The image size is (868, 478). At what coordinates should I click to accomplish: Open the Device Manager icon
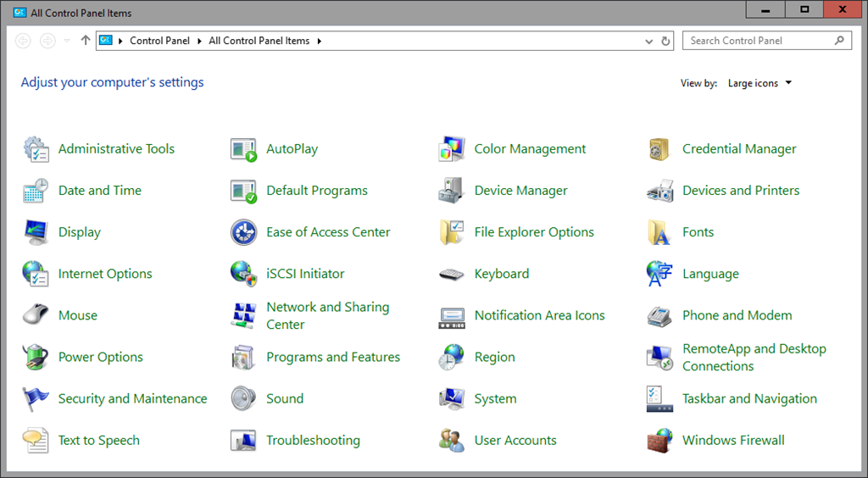[451, 191]
